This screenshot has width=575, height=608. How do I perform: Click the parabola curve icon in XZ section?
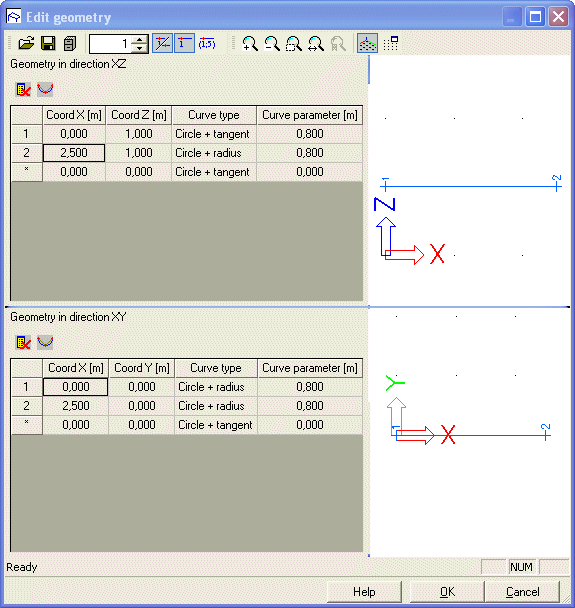45,89
